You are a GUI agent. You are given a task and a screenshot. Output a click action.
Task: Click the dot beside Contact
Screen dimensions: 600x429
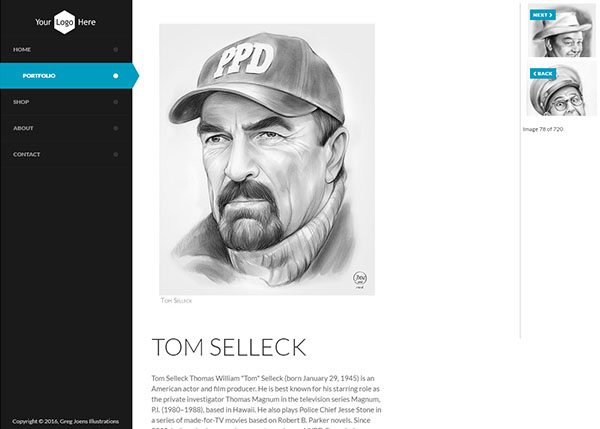[x=116, y=155]
